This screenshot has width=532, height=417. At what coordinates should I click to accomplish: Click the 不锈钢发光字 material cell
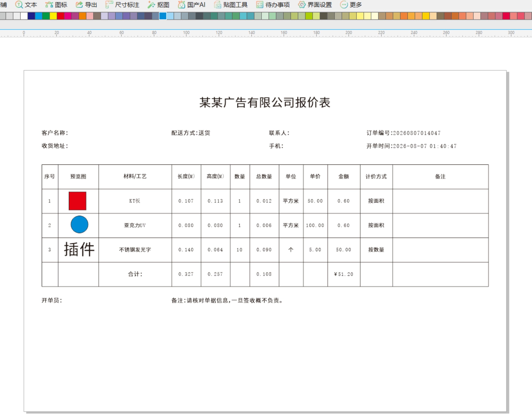135,250
